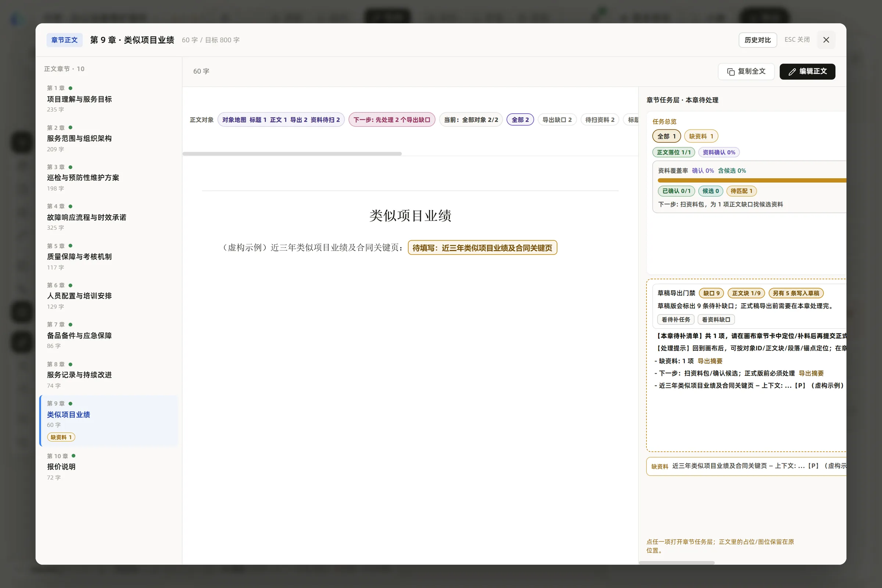This screenshot has width=882, height=588.
Task: Click the 资料覆盖率 progress bar
Action: [x=752, y=180]
